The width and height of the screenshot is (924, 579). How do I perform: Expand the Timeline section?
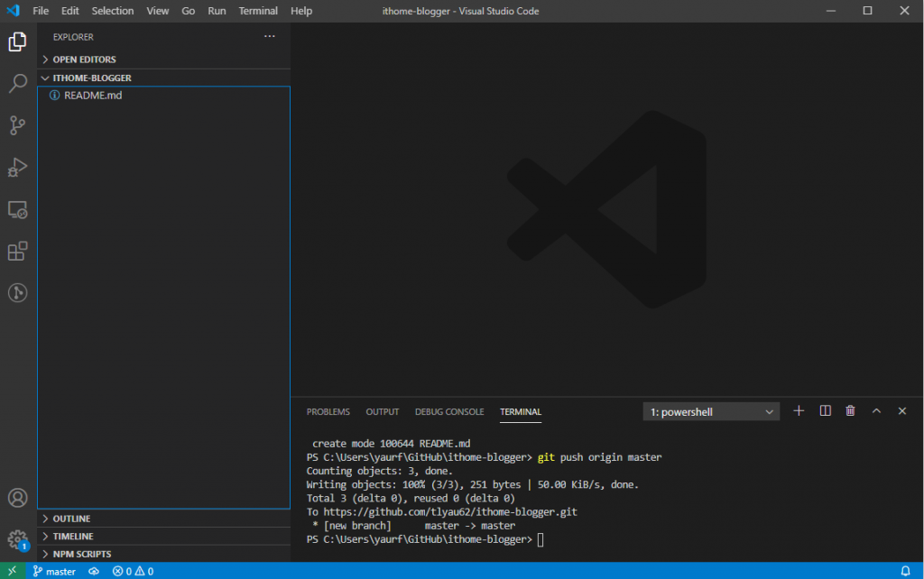(x=163, y=536)
